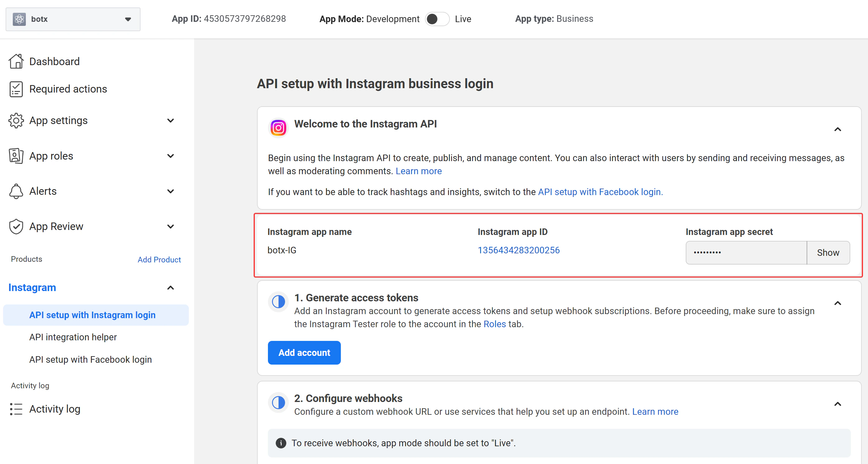Click the API setup with Facebook login link
This screenshot has width=868, height=464.
tap(600, 192)
